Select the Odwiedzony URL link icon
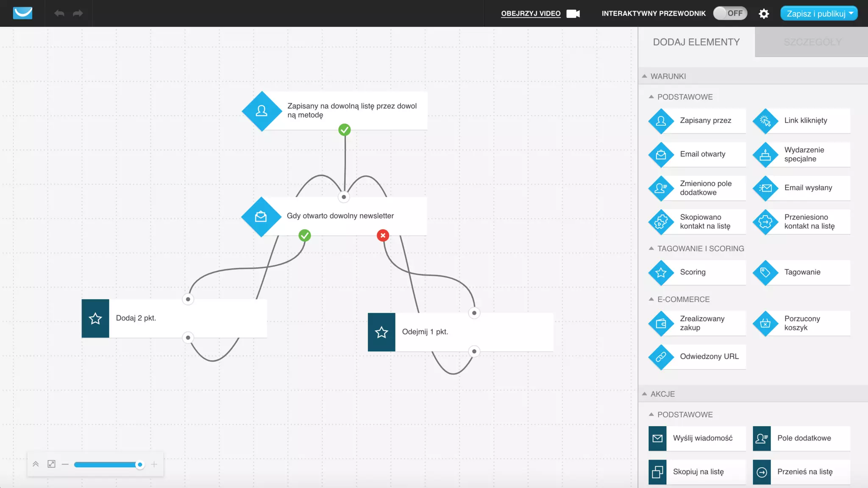Image resolution: width=868 pixels, height=488 pixels. pos(661,357)
